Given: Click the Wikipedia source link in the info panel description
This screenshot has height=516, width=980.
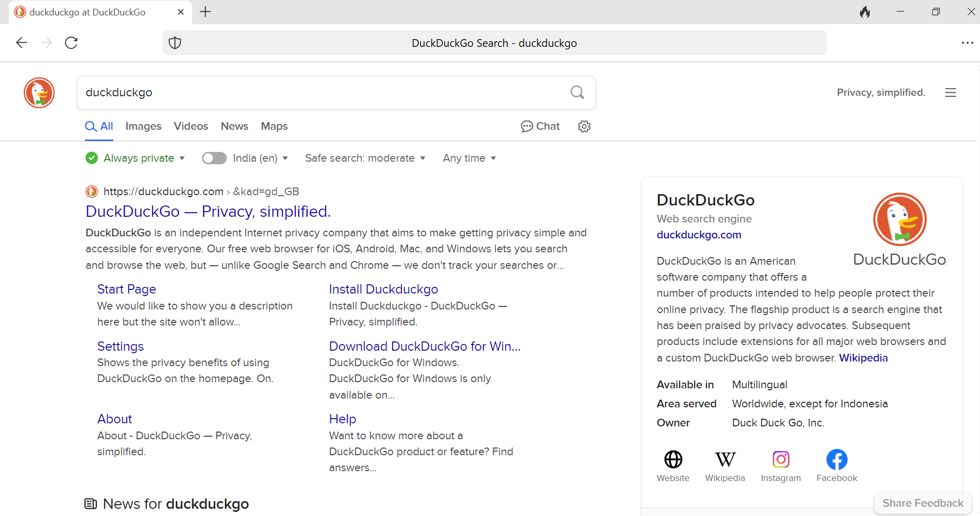Looking at the screenshot, I should click(863, 358).
